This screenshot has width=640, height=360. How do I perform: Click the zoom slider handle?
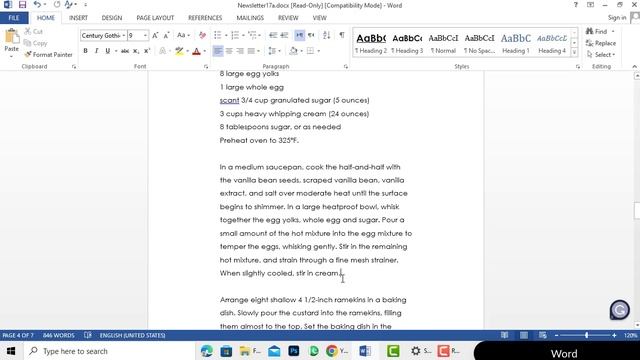(587, 335)
